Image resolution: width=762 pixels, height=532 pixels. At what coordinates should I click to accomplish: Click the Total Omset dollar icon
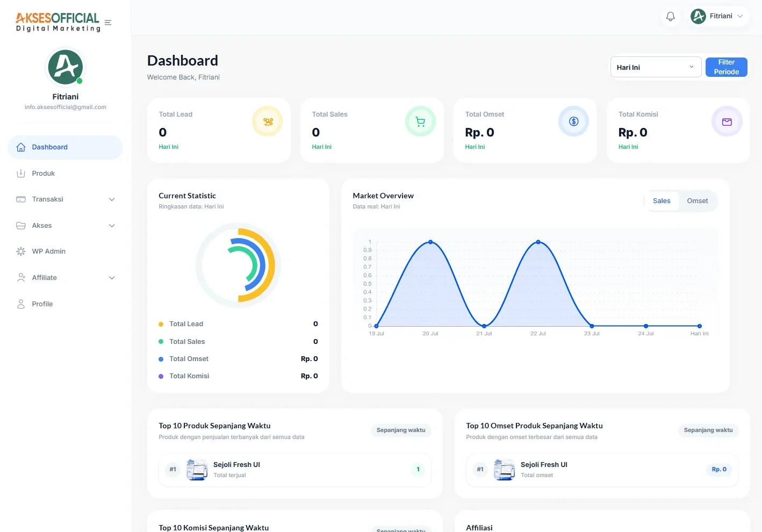pos(573,121)
